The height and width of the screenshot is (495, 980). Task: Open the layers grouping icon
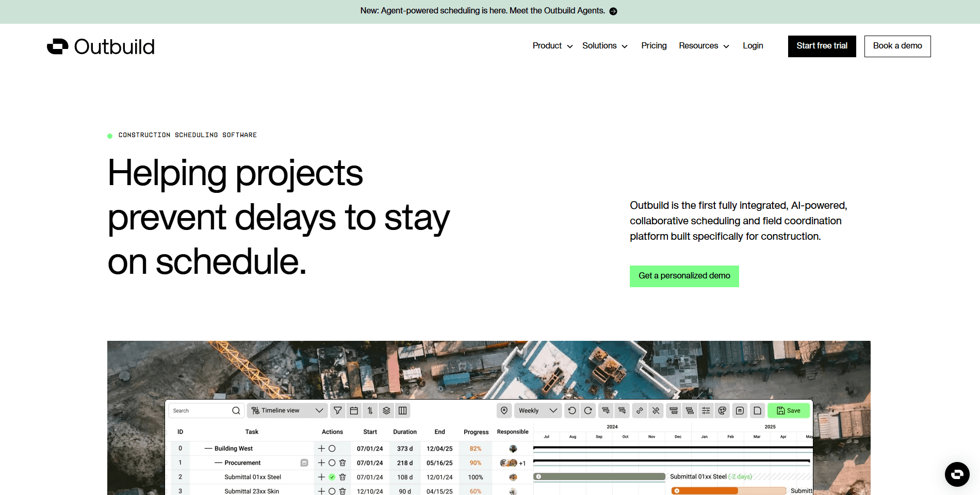click(x=386, y=410)
